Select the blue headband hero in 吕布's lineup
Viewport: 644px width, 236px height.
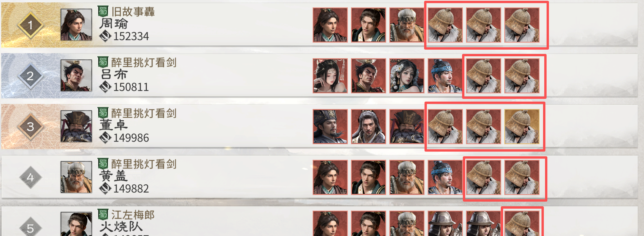point(445,76)
